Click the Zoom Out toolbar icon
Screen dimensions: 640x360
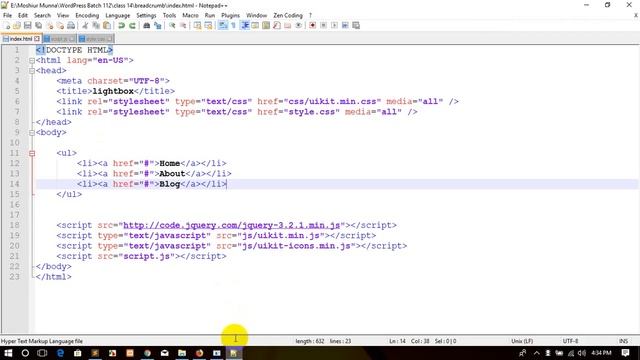pyautogui.click(x=183, y=25)
